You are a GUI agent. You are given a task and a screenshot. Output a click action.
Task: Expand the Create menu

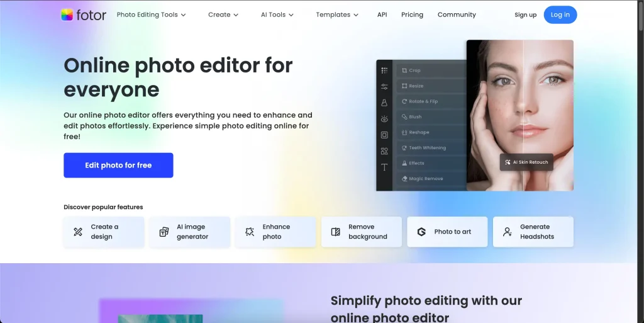[223, 14]
